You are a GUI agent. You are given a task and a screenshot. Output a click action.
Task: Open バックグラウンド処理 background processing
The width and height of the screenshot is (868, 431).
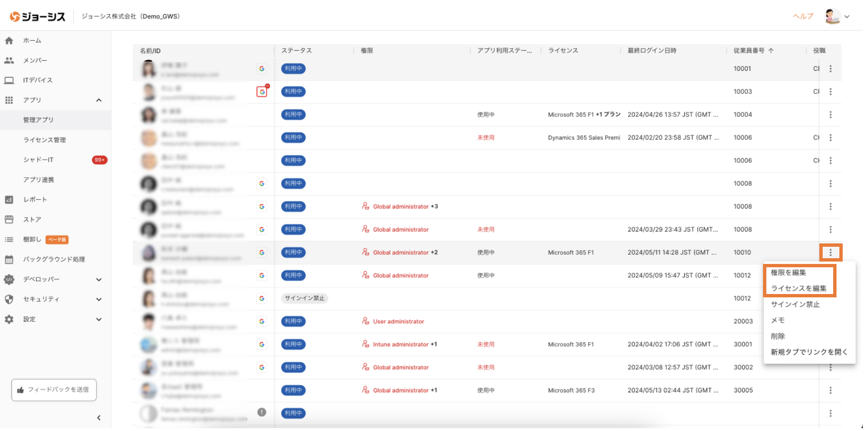coord(53,259)
